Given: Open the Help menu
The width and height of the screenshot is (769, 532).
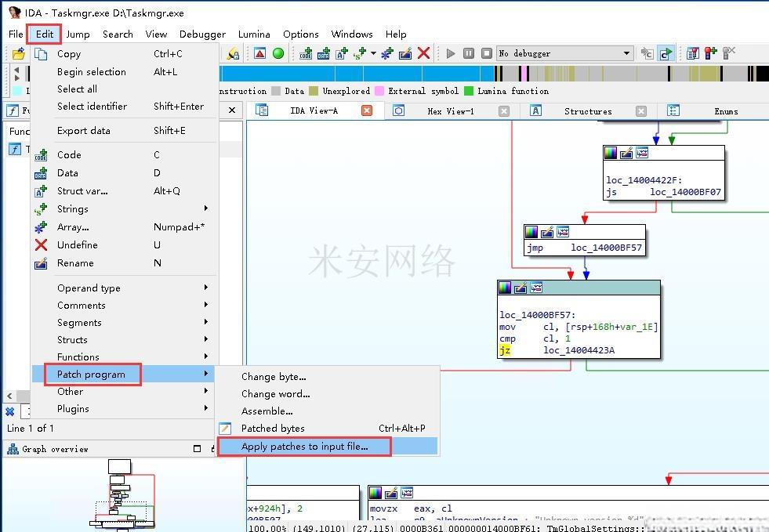Looking at the screenshot, I should point(396,34).
